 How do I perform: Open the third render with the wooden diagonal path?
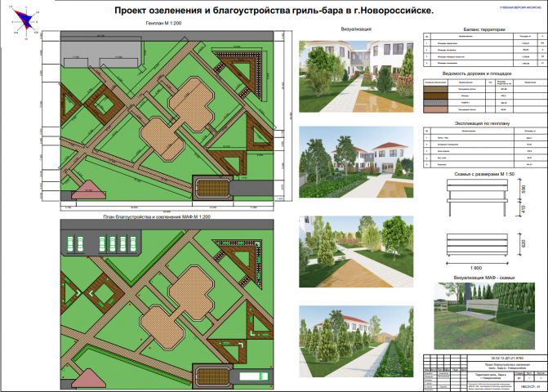356,252
